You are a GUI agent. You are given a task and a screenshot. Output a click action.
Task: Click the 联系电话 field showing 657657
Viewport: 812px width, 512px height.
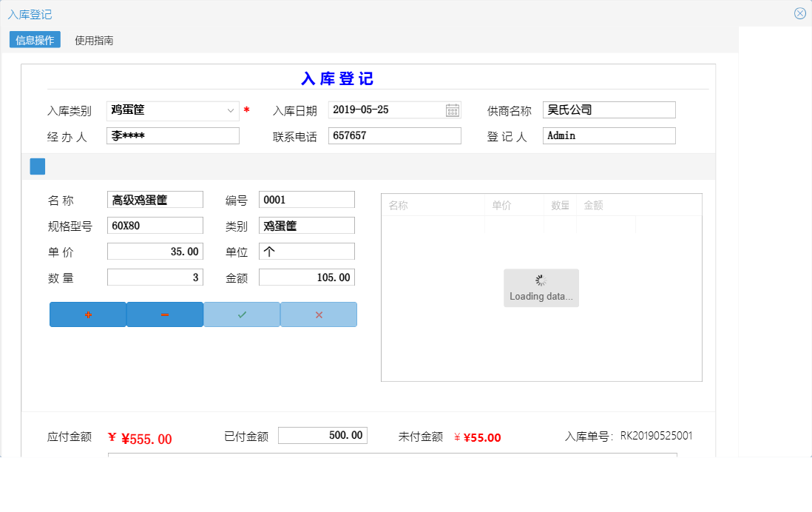click(394, 135)
